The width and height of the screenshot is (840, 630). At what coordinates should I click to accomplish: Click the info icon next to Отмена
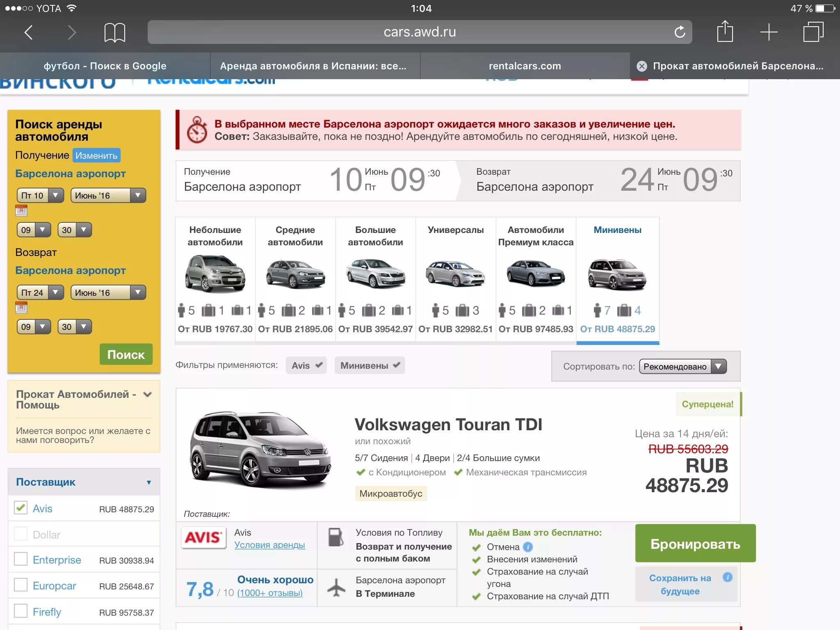(x=528, y=547)
